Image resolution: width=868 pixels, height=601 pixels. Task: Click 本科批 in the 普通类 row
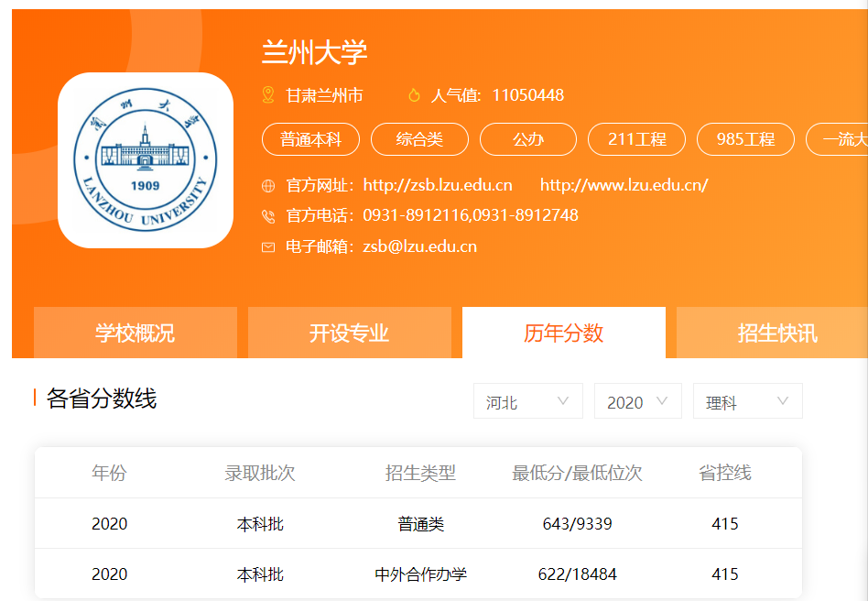point(260,524)
